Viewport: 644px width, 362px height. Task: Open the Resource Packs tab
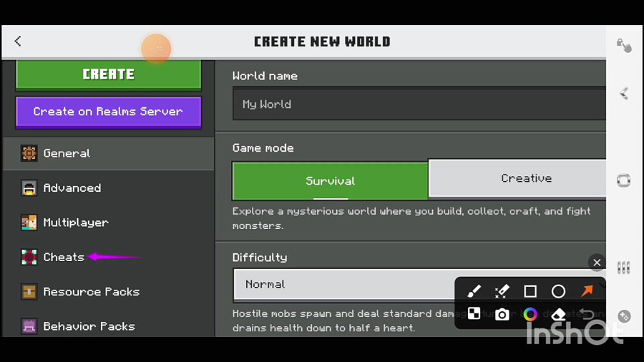click(109, 292)
